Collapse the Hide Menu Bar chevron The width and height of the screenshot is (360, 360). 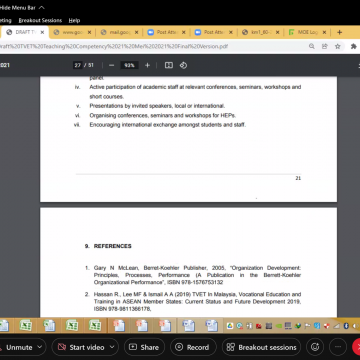42,7
